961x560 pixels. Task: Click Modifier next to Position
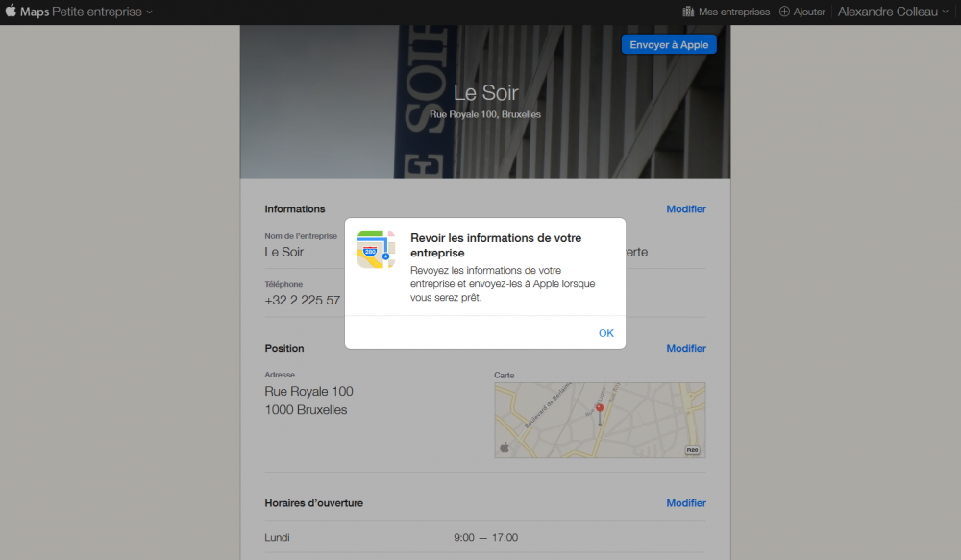coord(686,348)
